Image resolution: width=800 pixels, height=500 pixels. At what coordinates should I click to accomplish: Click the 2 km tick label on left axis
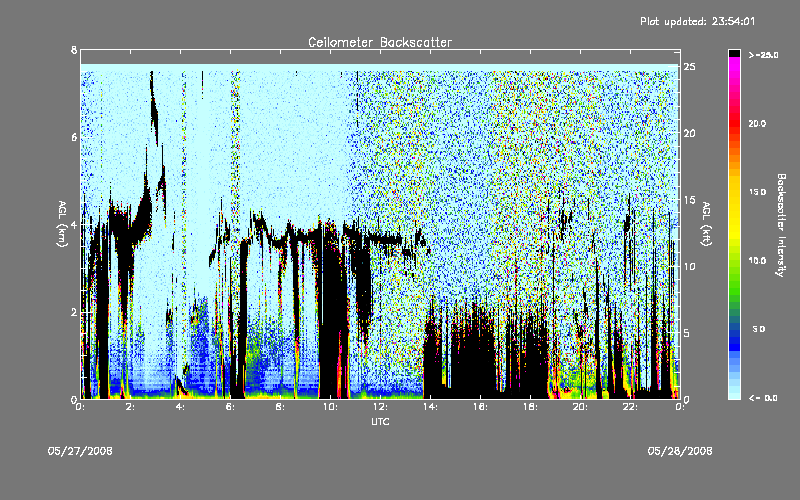(x=74, y=312)
